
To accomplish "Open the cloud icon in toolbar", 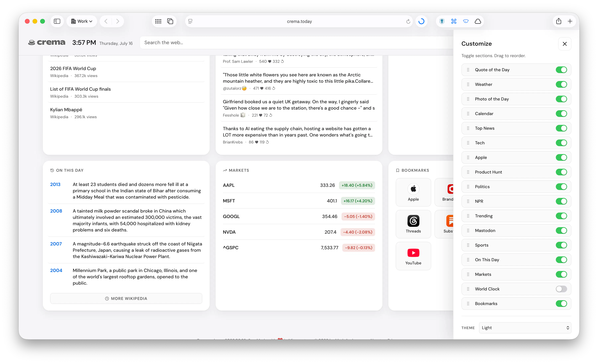I will [478, 21].
